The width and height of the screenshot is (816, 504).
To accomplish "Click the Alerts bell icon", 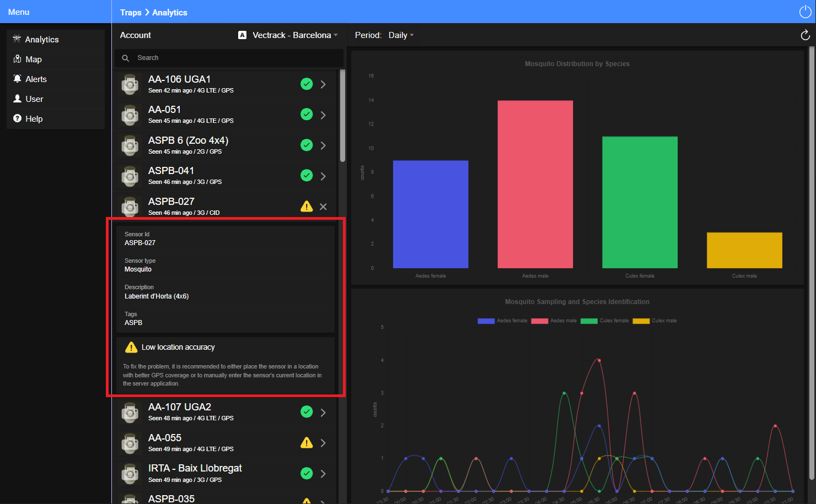I will (x=17, y=79).
